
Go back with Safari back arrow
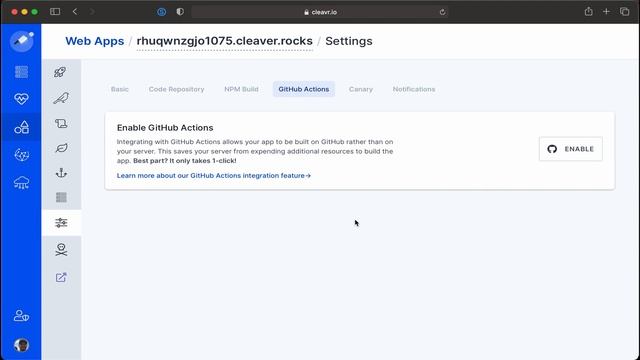[75, 11]
